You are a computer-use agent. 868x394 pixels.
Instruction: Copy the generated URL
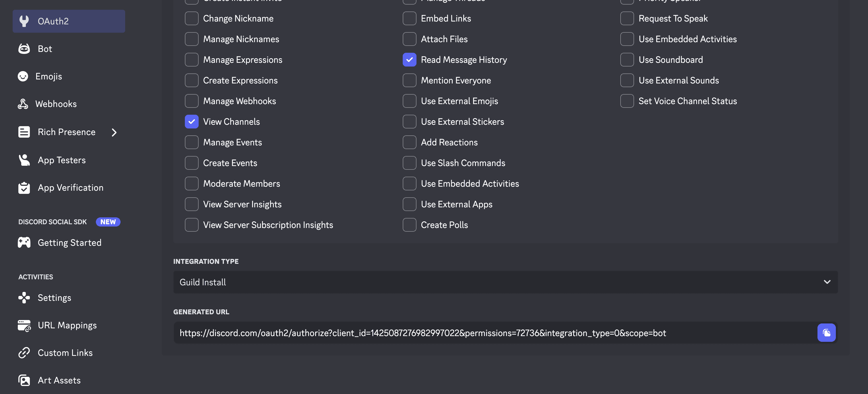[827, 333]
